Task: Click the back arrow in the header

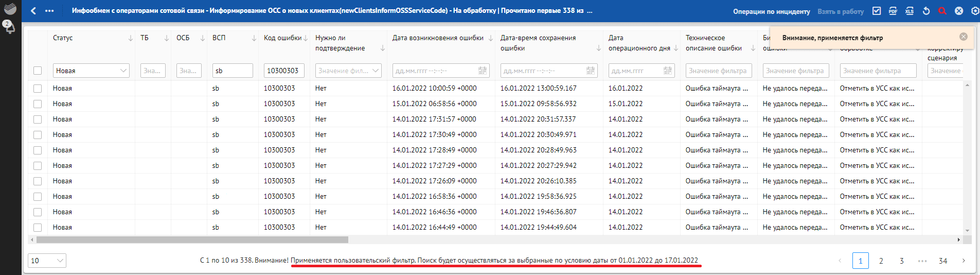Action: click(33, 11)
